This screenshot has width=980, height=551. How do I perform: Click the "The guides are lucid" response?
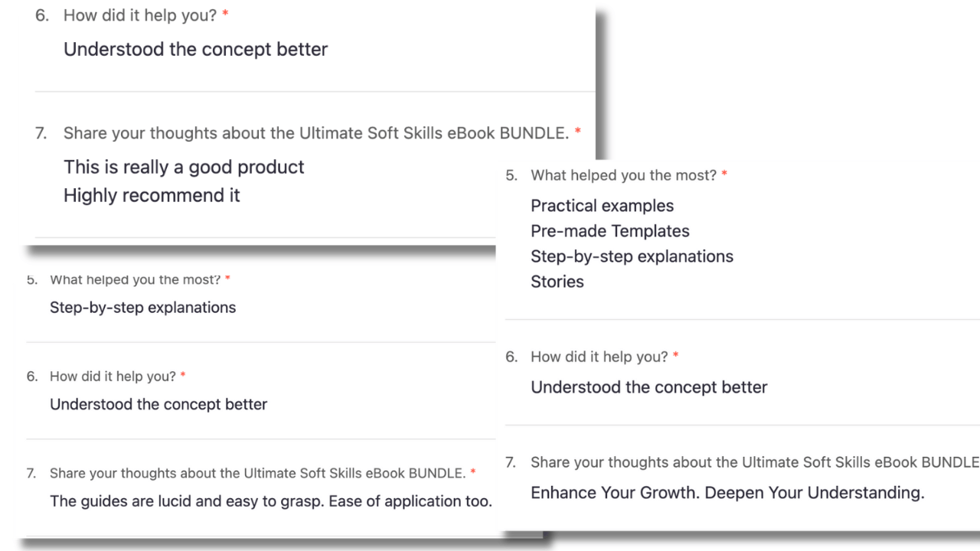(x=270, y=501)
